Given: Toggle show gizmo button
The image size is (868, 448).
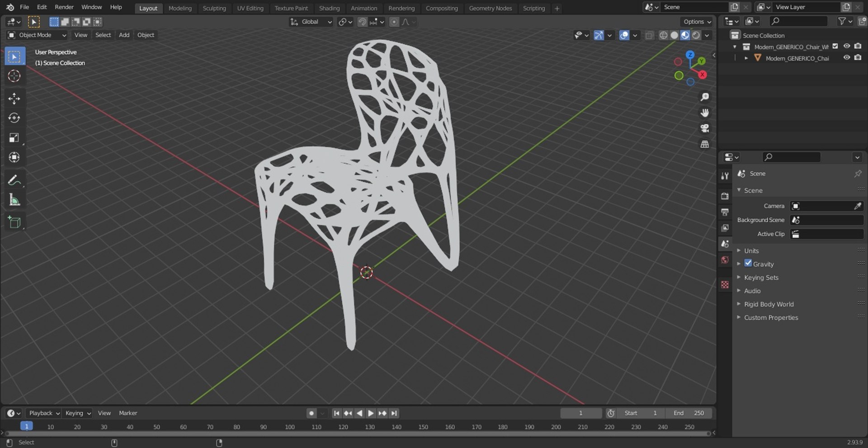Looking at the screenshot, I should 599,35.
